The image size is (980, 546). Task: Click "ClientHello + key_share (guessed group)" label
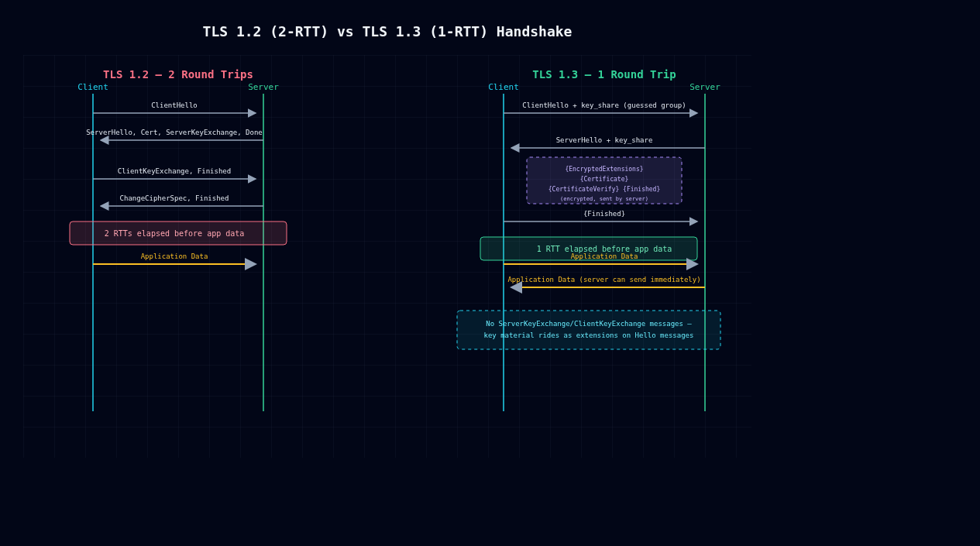pos(604,105)
